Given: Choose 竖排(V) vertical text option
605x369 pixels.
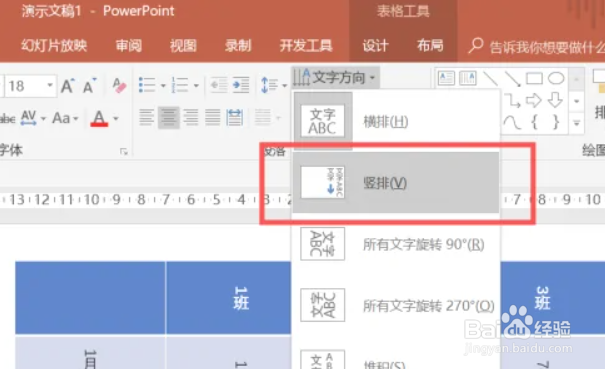Looking at the screenshot, I should click(x=396, y=183).
